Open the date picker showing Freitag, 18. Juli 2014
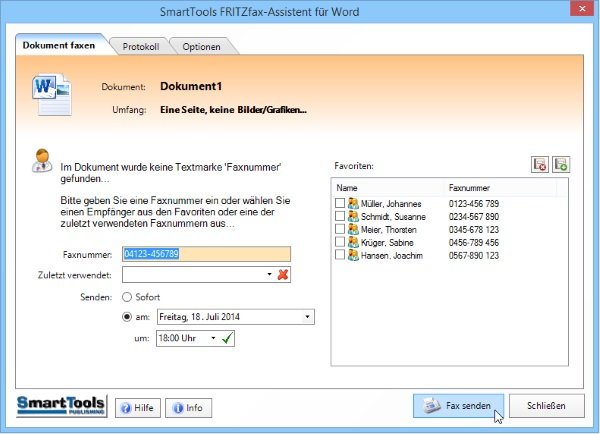Viewport: 600px width, 434px height. [307, 317]
